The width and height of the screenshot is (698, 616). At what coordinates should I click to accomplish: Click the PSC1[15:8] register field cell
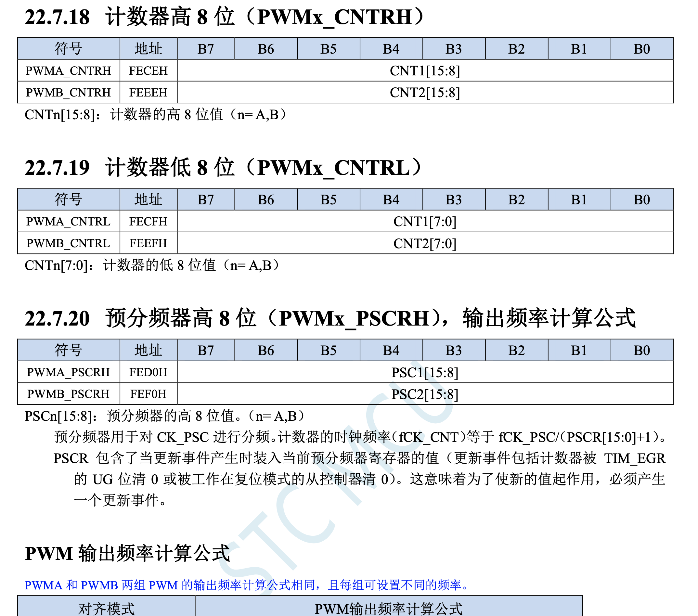[x=425, y=372]
